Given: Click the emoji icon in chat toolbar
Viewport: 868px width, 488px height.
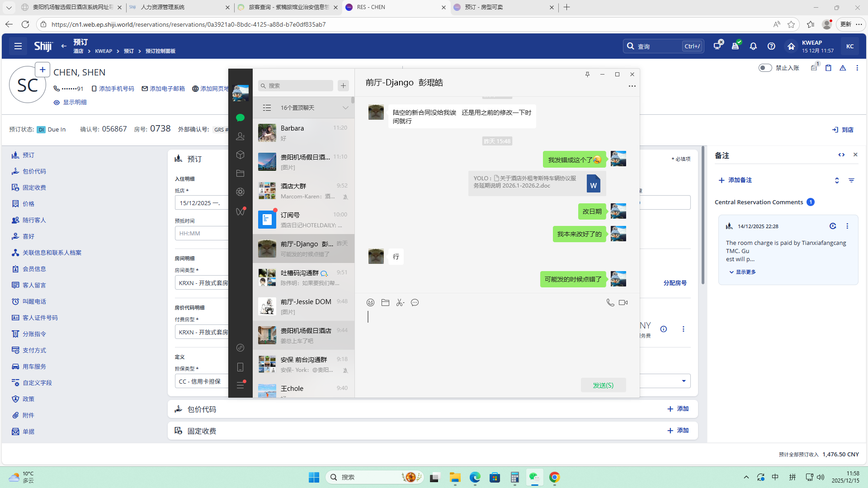Looking at the screenshot, I should point(370,303).
